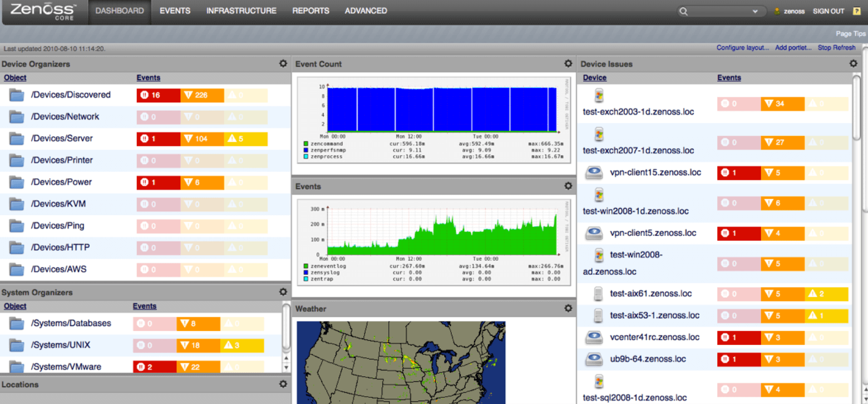
Task: Click System Organizers scrollbar down arrow
Action: click(x=287, y=367)
